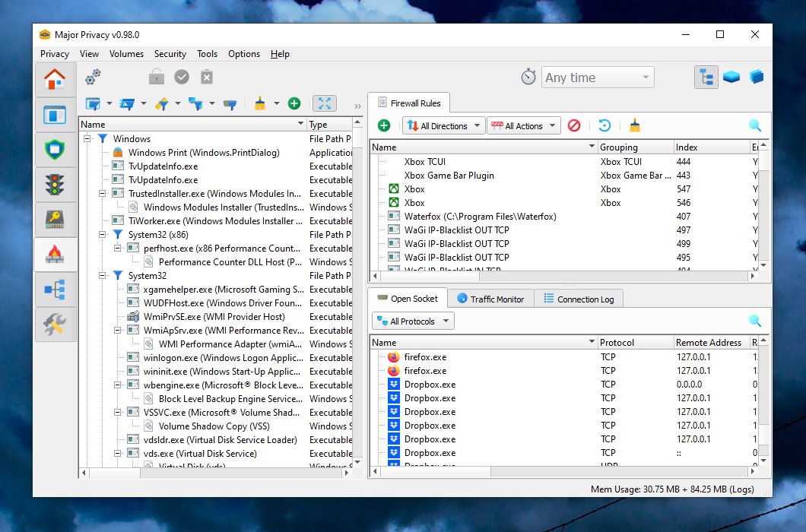The height and width of the screenshot is (532, 806).
Task: Click the magnifier search in Open Socket panel
Action: [x=754, y=321]
